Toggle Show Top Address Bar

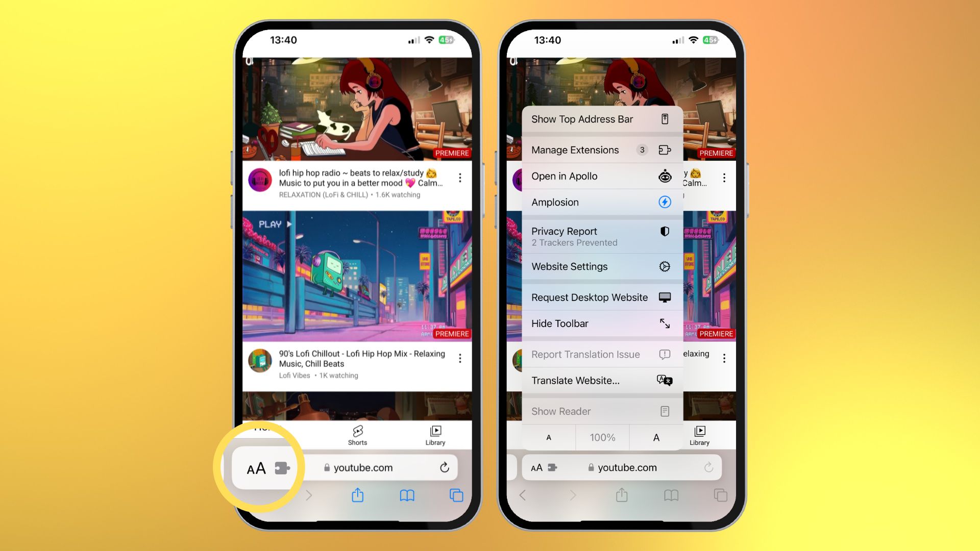click(600, 120)
